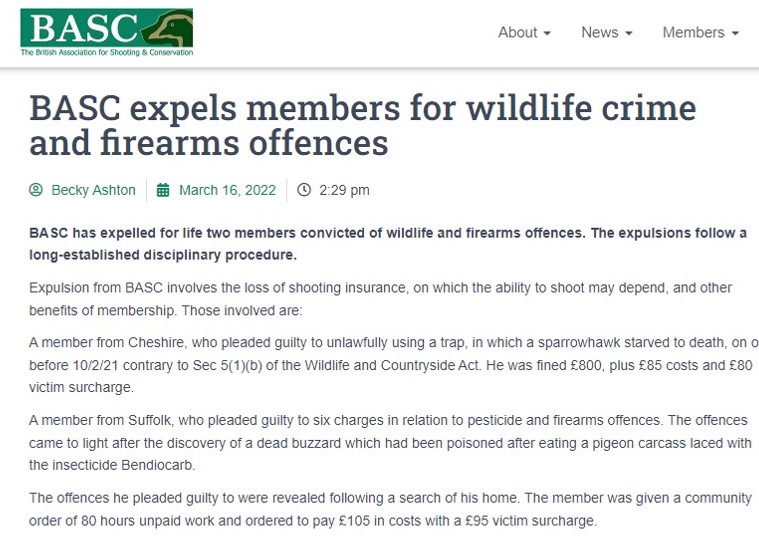Click the paragraph mentioning the community order
The height and width of the screenshot is (556, 759).
pos(390,508)
